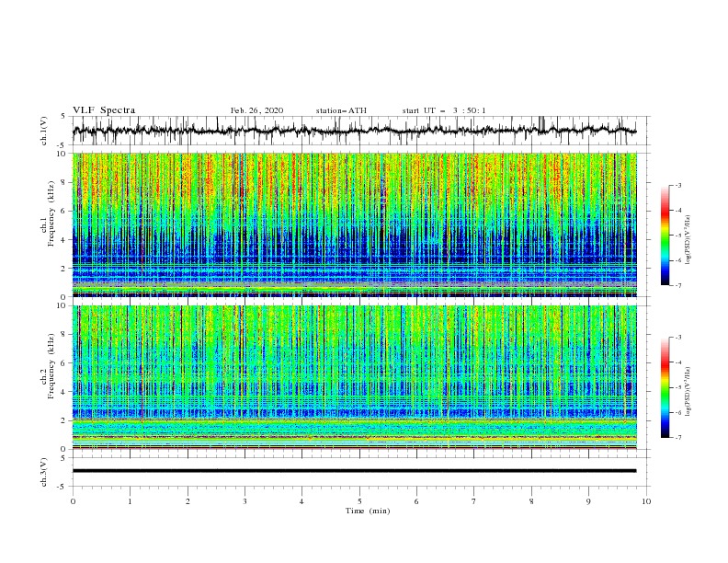Click the ch.1 "Frequency (kHz)" axis label
Image resolution: width=728 pixels, height=563 pixels.
[51, 214]
